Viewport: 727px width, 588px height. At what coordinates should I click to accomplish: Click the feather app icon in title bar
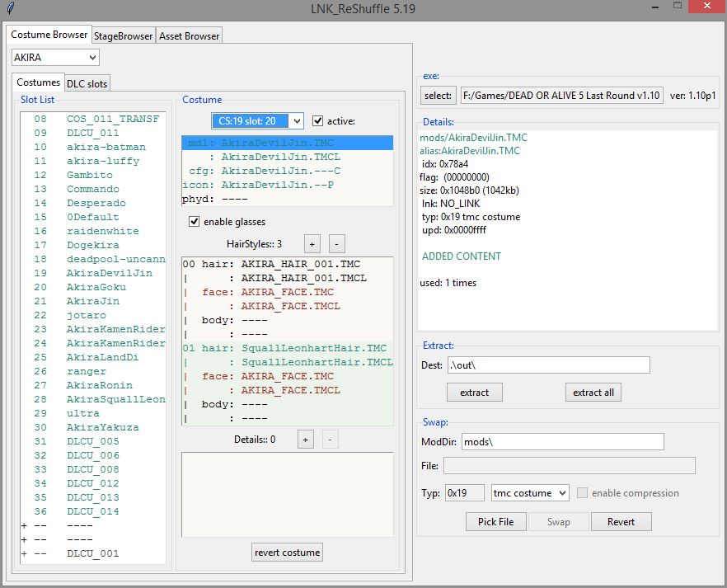[x=11, y=8]
